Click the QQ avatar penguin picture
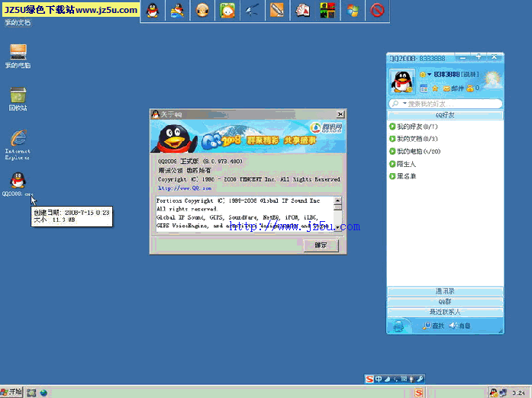The image size is (532, 398). click(402, 82)
